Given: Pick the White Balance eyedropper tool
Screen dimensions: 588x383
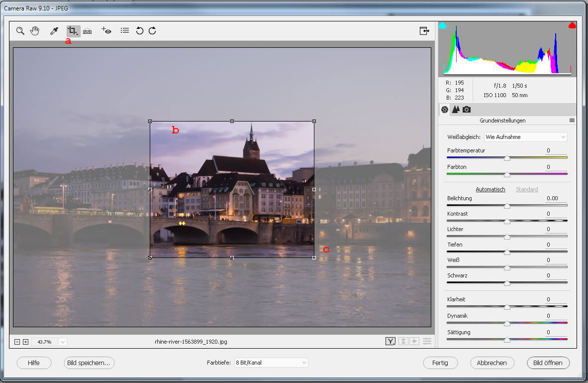Looking at the screenshot, I should tap(54, 31).
